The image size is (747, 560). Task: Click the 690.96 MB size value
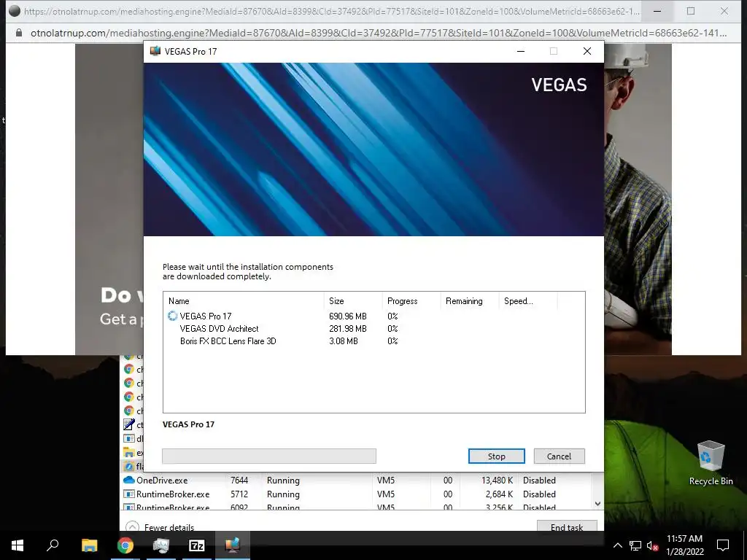tap(348, 316)
